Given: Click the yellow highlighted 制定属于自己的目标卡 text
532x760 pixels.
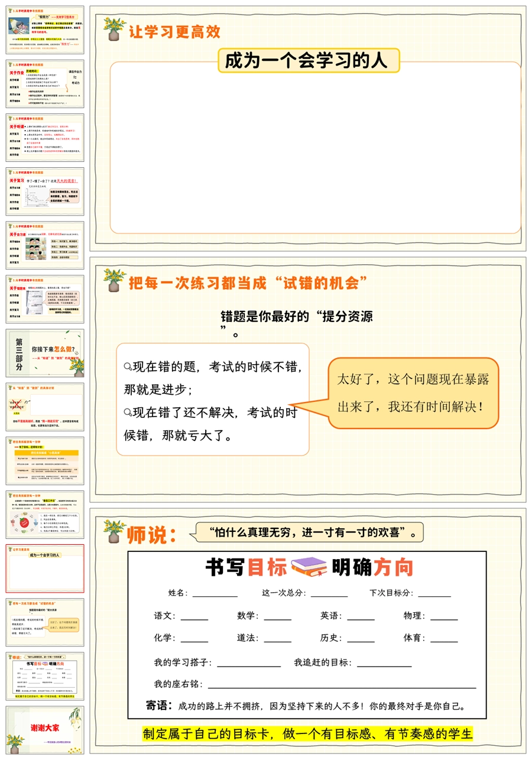Looking at the screenshot, I should point(308,735).
